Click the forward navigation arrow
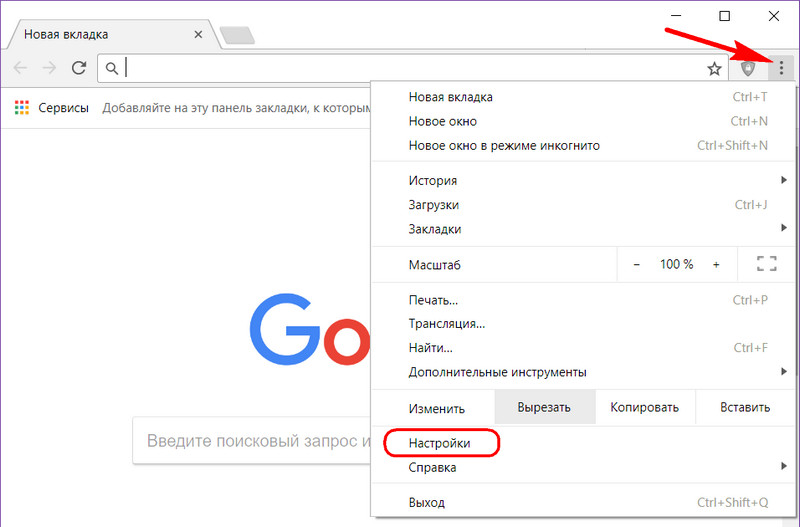Image resolution: width=800 pixels, height=527 pixels. tap(49, 67)
